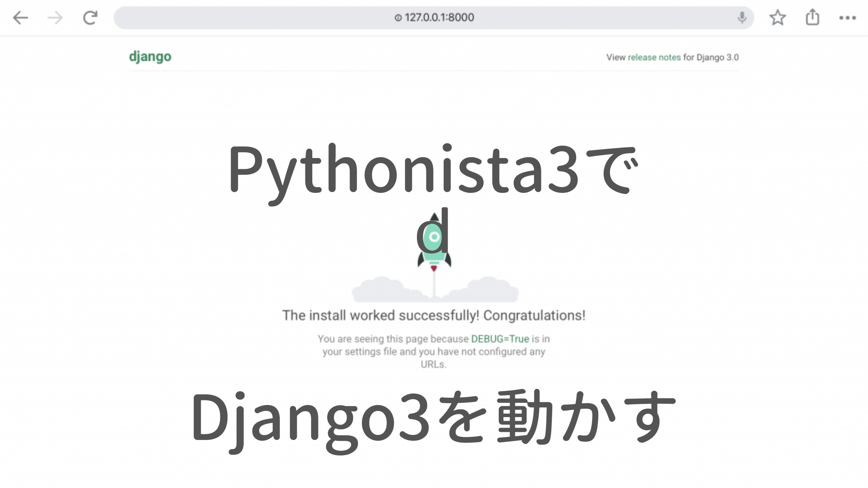Screen dimensions: 868x488
Task: Open the release notes link
Action: (x=654, y=57)
